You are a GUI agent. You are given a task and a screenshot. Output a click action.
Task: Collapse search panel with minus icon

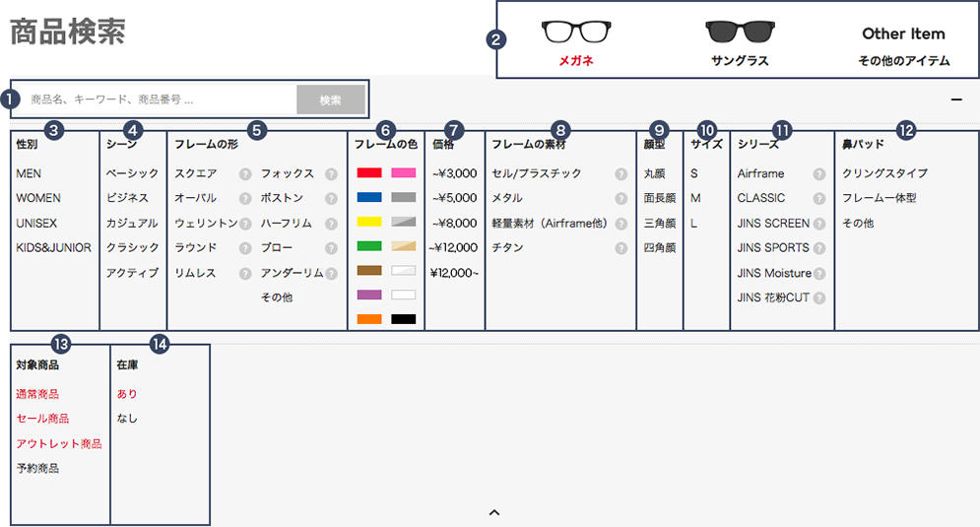[x=956, y=99]
